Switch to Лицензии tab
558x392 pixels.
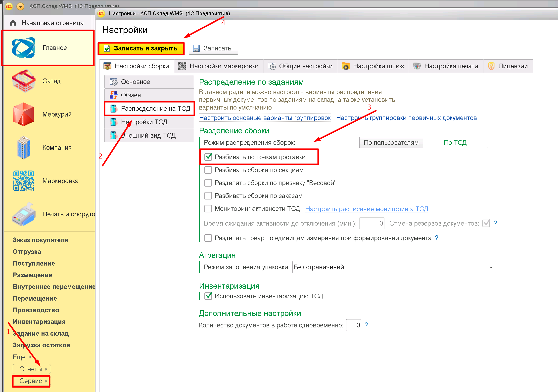508,66
